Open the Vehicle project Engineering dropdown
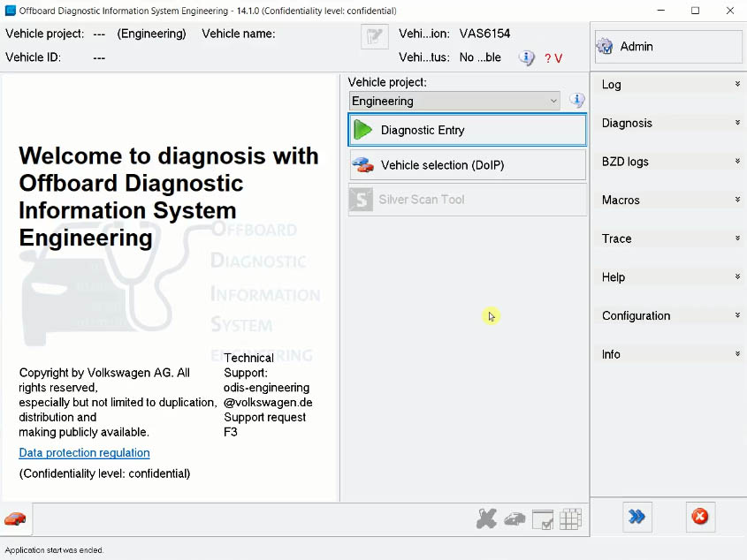Screen dimensions: 747x560 (454, 101)
